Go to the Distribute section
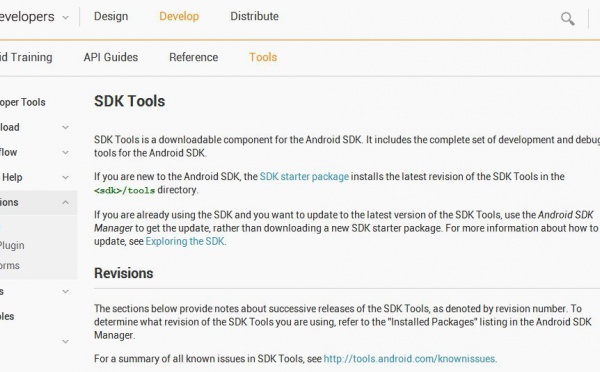The image size is (600, 372). pyautogui.click(x=254, y=16)
